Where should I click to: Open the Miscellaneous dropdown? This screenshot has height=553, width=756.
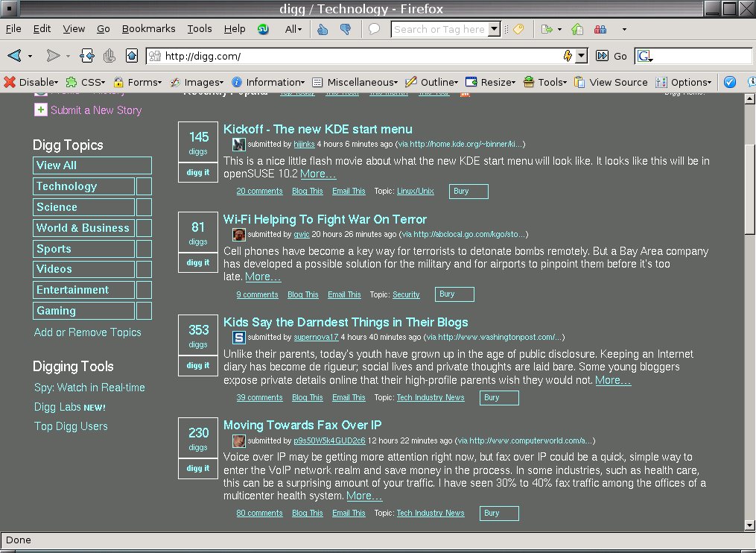[x=355, y=83]
